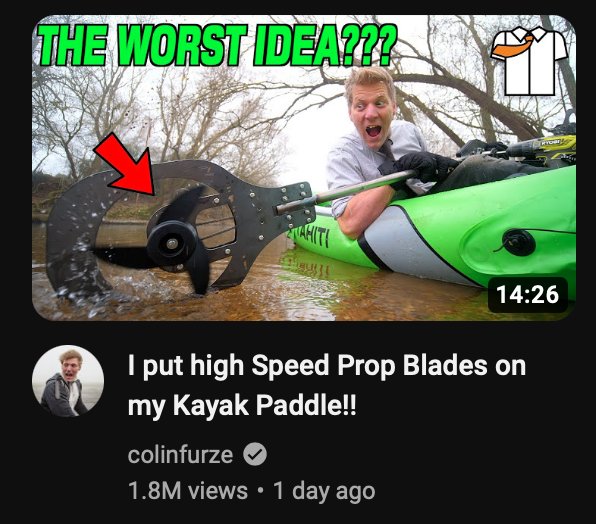Image resolution: width=596 pixels, height=524 pixels.
Task: Click "THE WORST IDEA???" caption text
Action: (216, 45)
